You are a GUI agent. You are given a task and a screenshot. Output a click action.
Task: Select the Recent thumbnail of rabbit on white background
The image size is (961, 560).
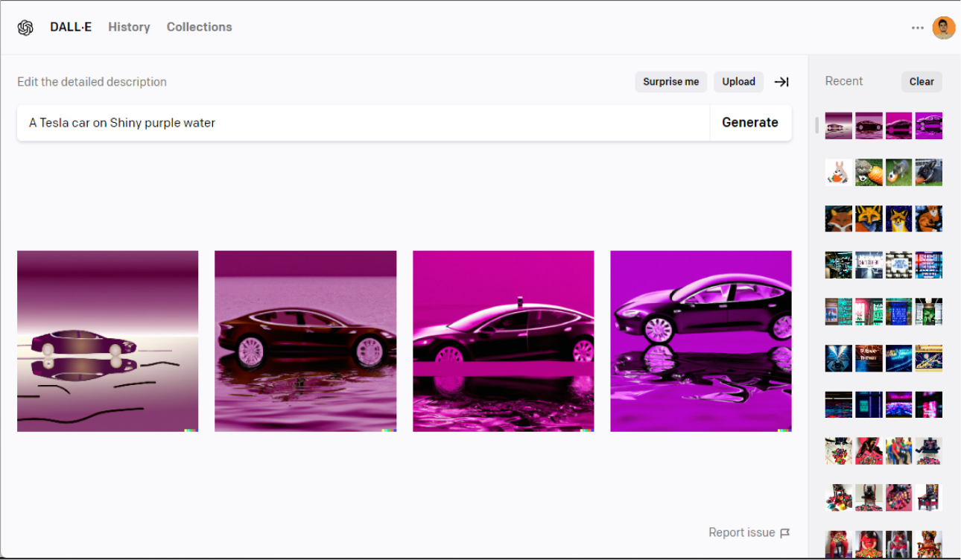click(839, 172)
